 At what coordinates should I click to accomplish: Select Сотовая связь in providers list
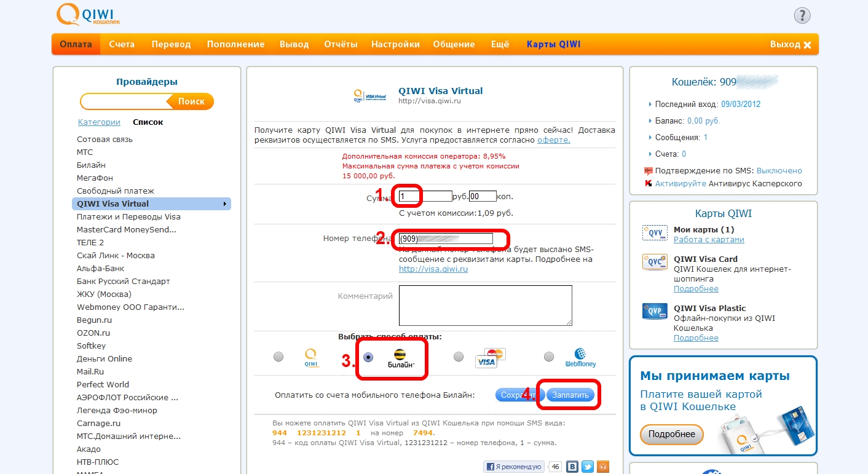pos(105,140)
